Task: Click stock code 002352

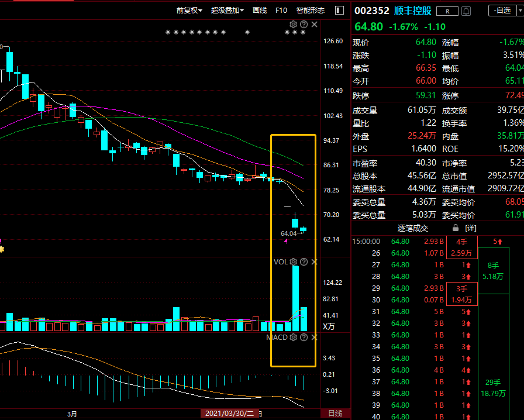Action: click(371, 11)
